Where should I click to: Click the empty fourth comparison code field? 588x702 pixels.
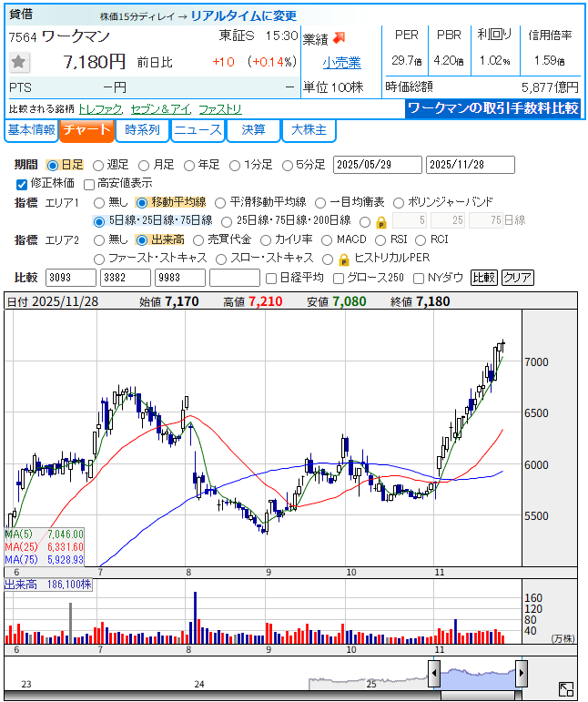[235, 278]
